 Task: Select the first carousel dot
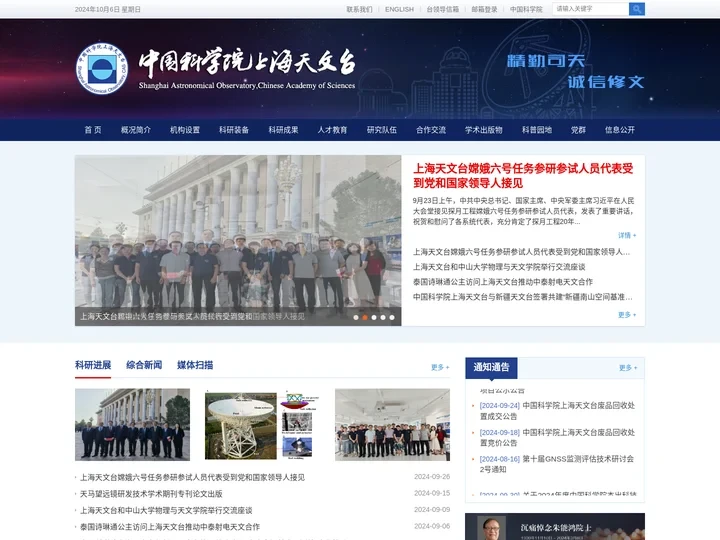[x=356, y=317]
